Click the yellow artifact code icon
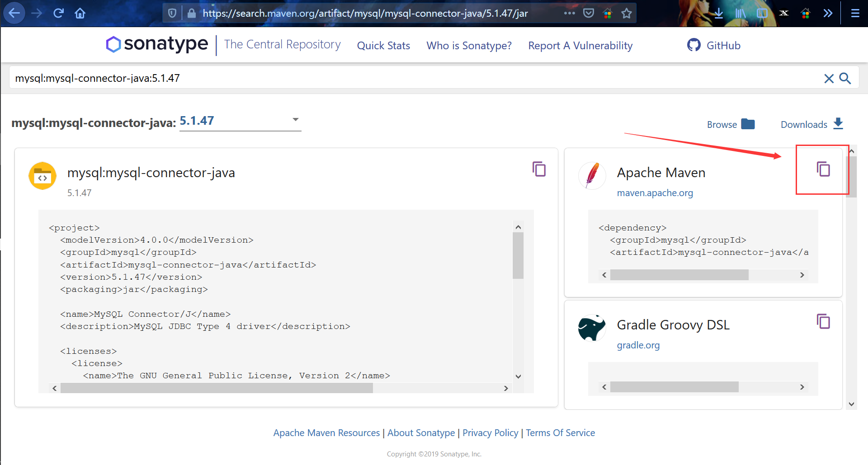The image size is (868, 465). pos(42,176)
